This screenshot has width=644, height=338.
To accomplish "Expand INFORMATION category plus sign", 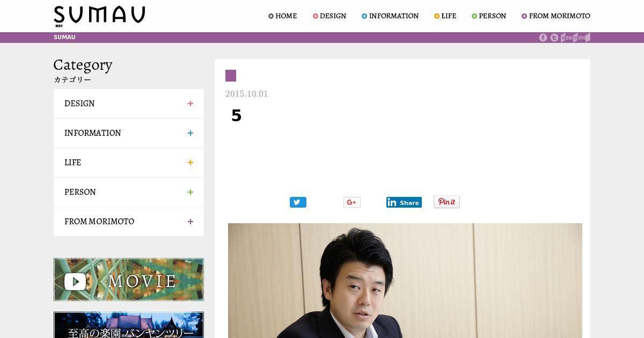I will [x=190, y=133].
